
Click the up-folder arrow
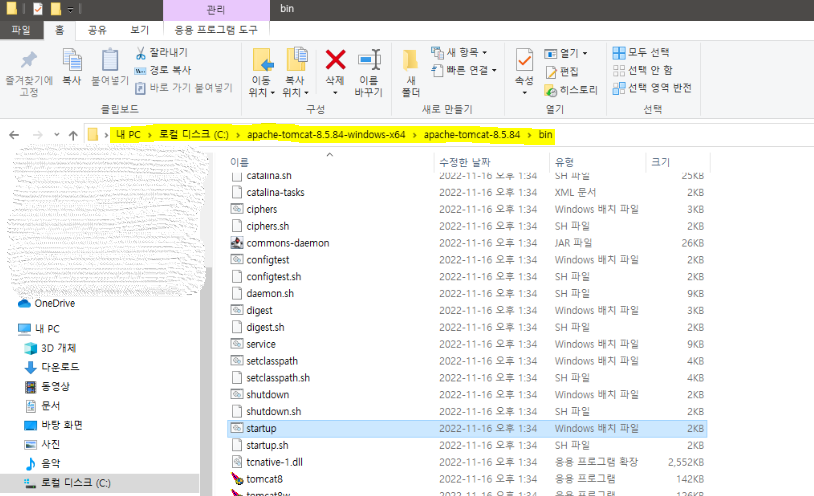73,135
